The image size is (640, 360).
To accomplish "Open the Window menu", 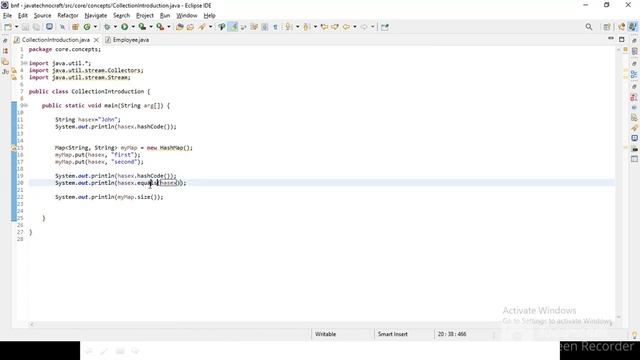I will 187,16.
